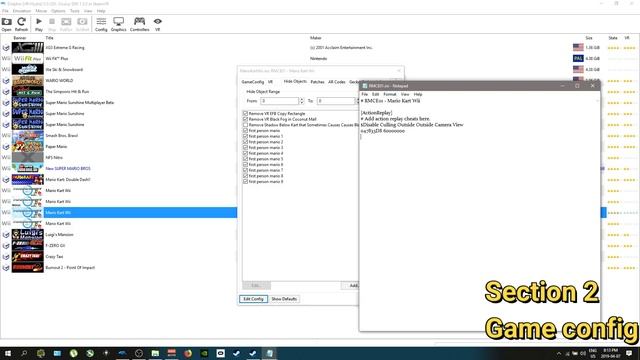Toggle Remove VR Black Fog in Coconut Mall

pyautogui.click(x=245, y=119)
